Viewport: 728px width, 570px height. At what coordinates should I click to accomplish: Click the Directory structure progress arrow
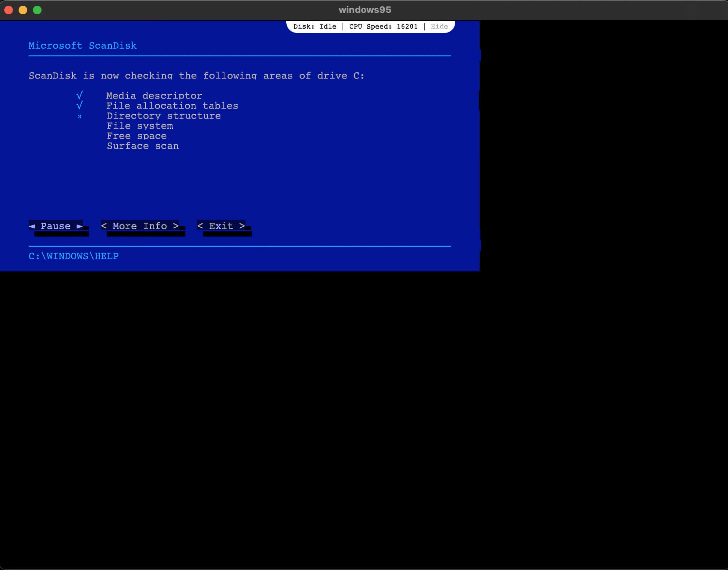79,116
